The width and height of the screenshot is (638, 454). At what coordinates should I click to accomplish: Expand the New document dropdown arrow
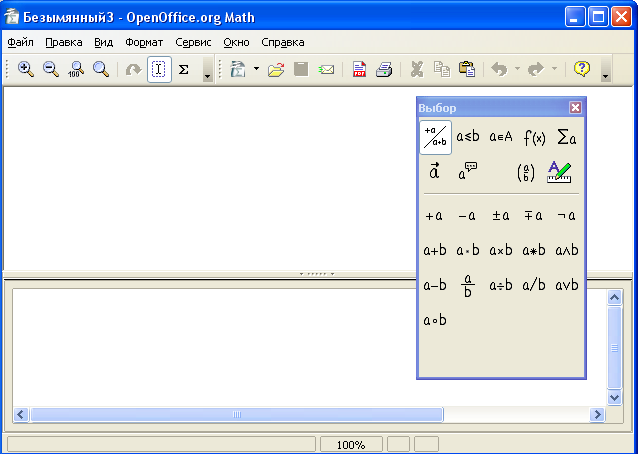tap(255, 69)
